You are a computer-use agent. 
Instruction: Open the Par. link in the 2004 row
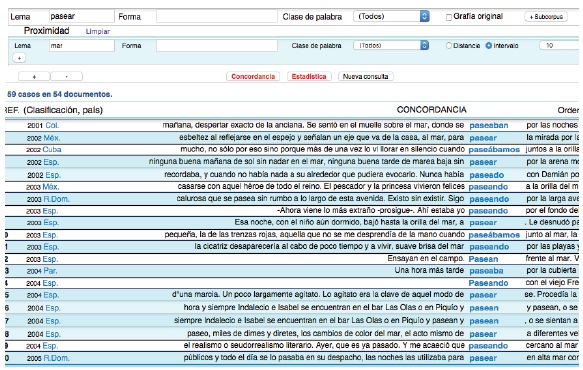click(50, 271)
